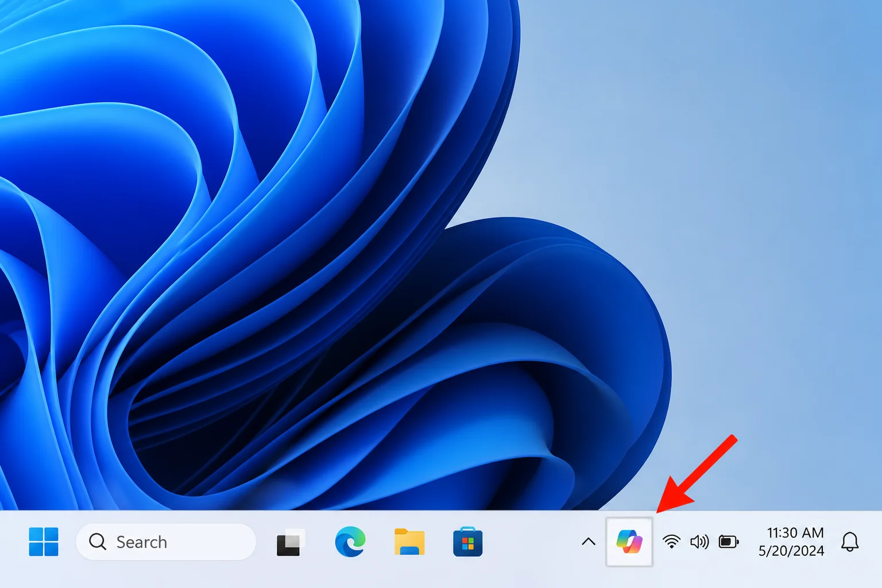Screen dimensions: 882x588
Task: Open File Explorer from the taskbar
Action: point(409,542)
